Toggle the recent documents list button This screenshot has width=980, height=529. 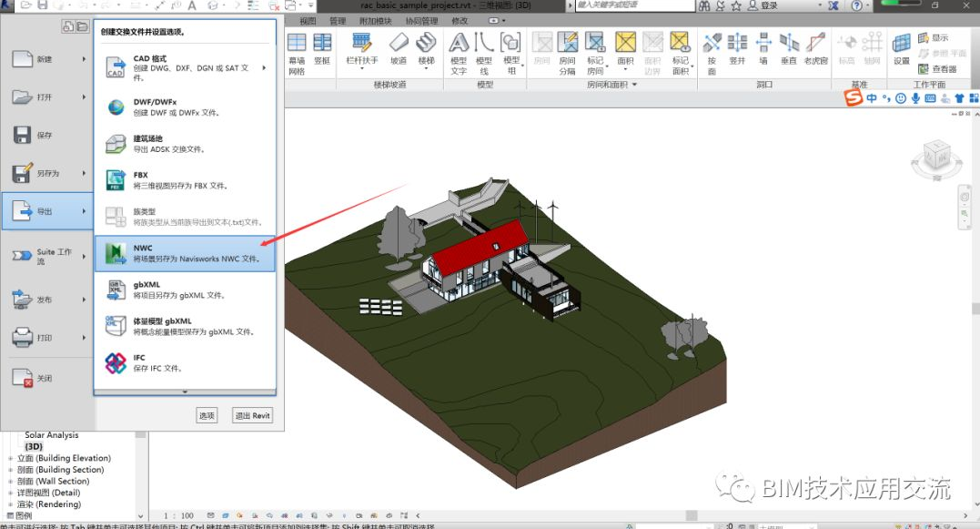tap(67, 27)
